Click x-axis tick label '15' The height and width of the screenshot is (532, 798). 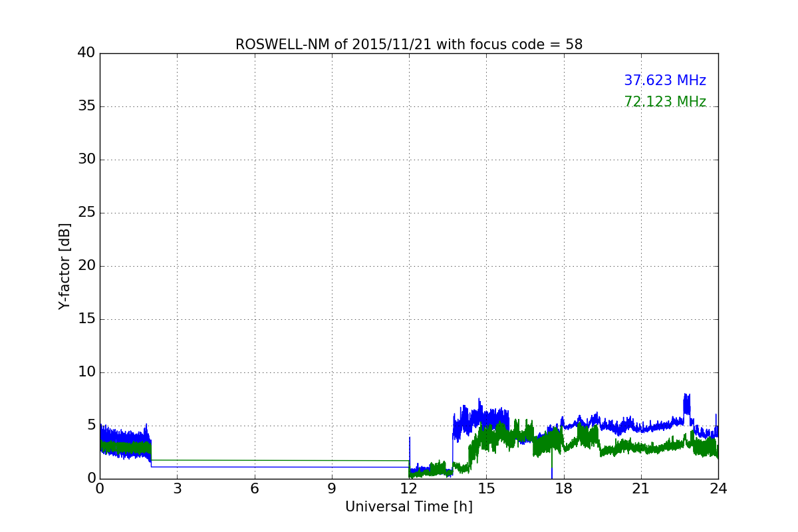pos(486,489)
